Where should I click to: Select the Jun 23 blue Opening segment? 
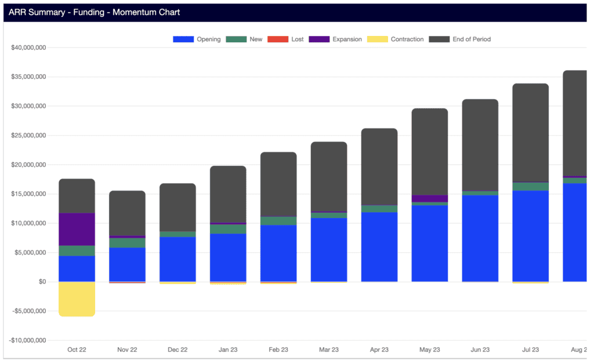[480, 238]
